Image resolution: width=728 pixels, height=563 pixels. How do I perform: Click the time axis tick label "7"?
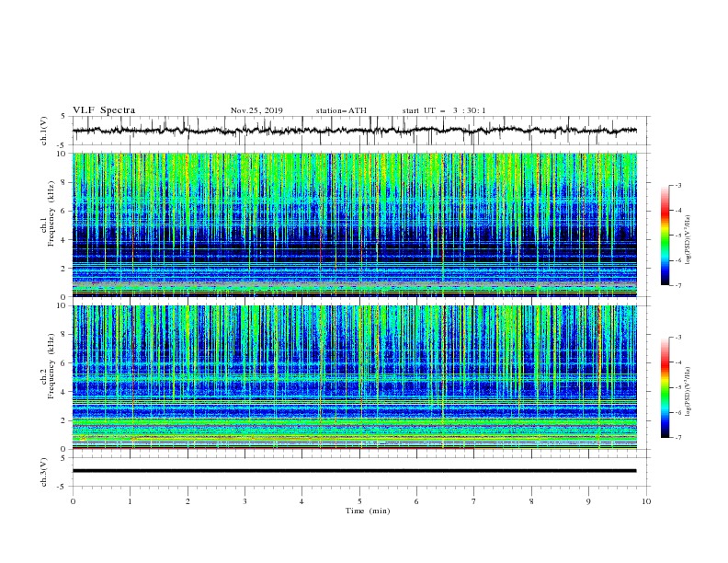(474, 501)
